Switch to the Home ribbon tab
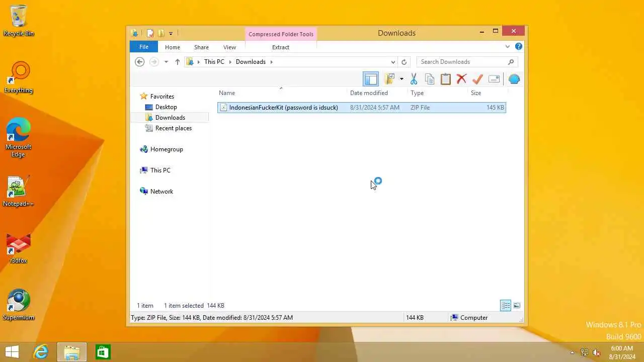Screen dimensions: 644x362 pos(173,47)
